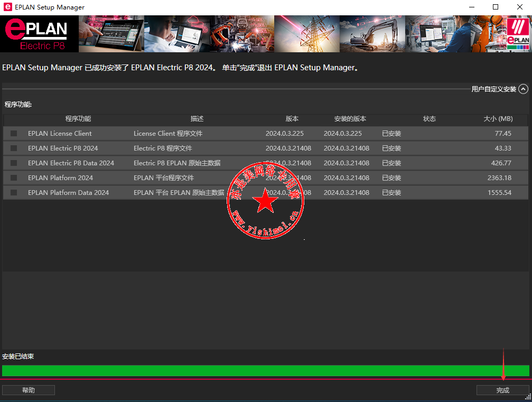Click the 大小 (MB) column header

coord(498,119)
